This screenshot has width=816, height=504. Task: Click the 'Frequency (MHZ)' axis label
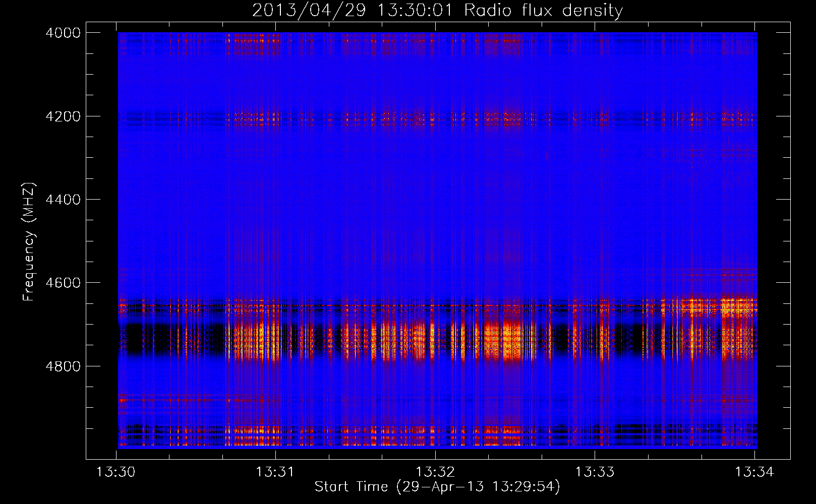29,242
